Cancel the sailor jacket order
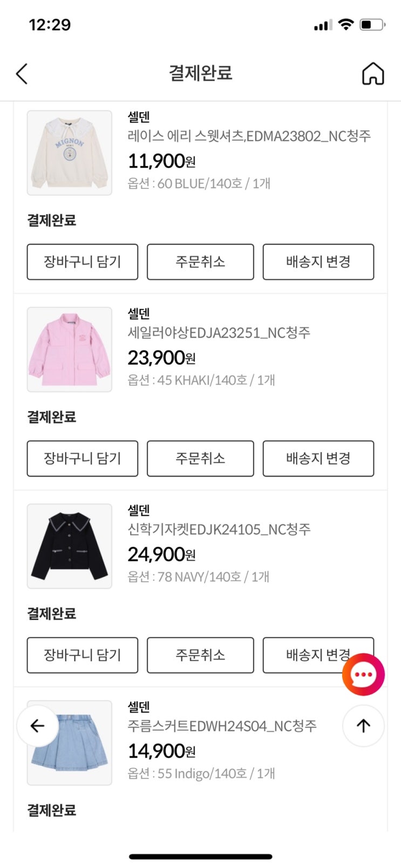The height and width of the screenshot is (868, 401). pos(200,459)
